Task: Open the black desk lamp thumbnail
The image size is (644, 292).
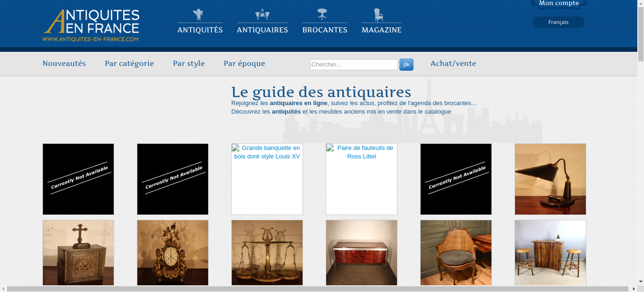Action: (x=550, y=179)
